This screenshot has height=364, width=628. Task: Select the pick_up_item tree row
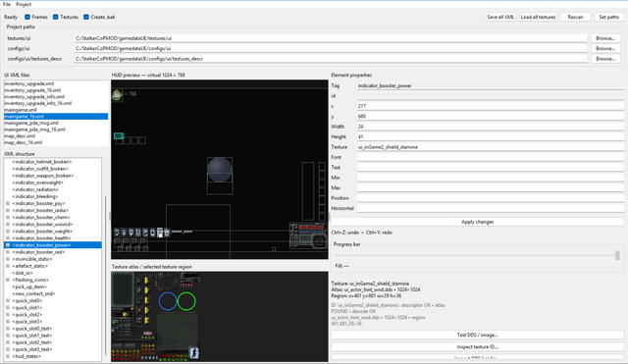[29, 286]
